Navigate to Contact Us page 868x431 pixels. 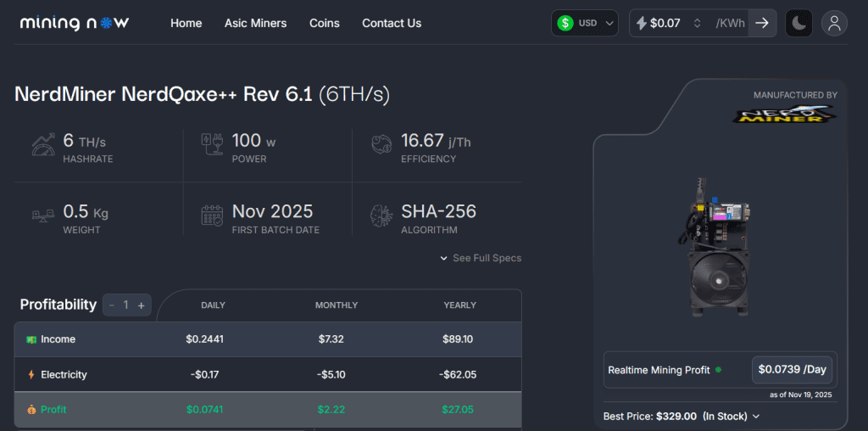click(391, 23)
